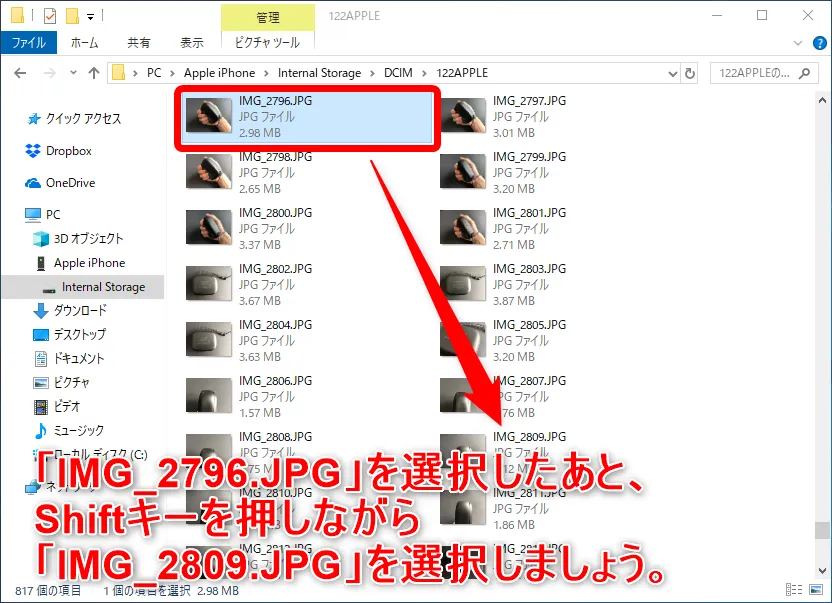Image resolution: width=832 pixels, height=603 pixels.
Task: Click PC in the address breadcrumb
Action: point(154,73)
